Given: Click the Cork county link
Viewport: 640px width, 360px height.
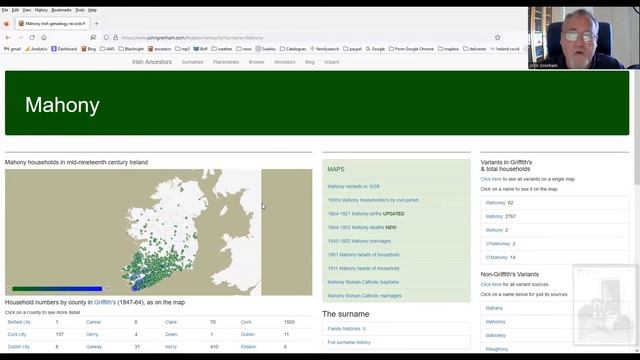Looking at the screenshot, I should point(246,322).
